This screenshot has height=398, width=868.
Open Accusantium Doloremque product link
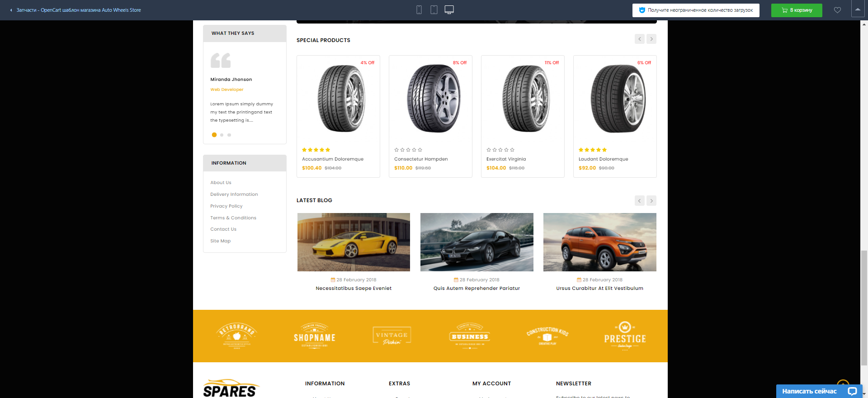pos(333,159)
